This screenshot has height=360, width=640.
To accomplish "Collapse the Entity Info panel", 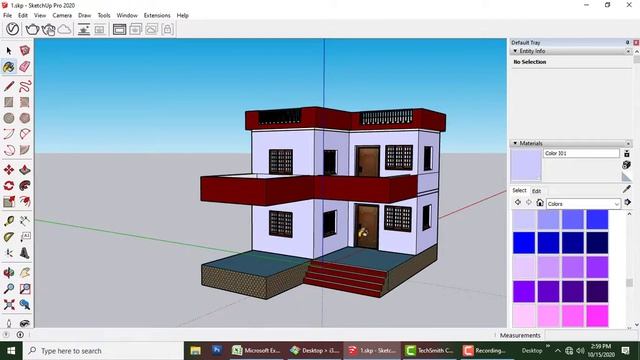I will (x=515, y=51).
